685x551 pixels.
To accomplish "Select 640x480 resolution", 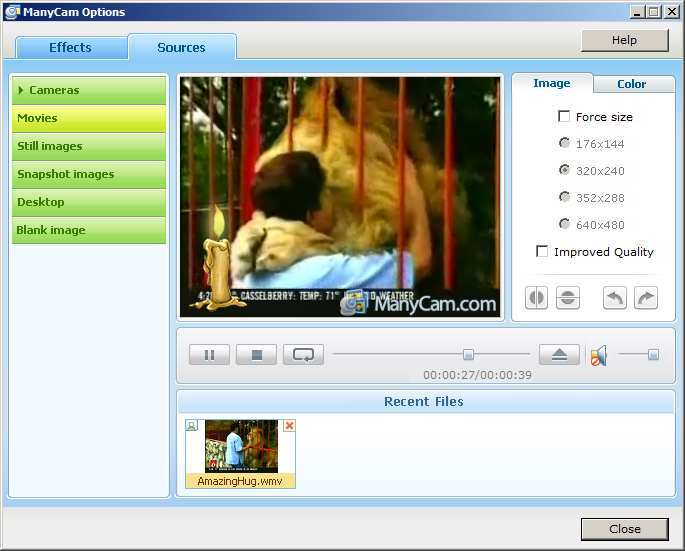I will 564,224.
